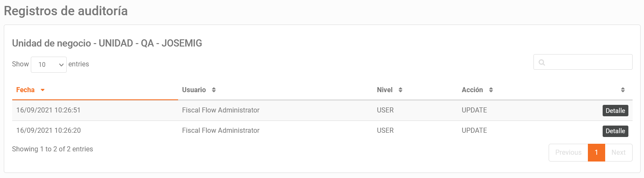The width and height of the screenshot is (644, 178).
Task: Click the sort icon in the last column header
Action: tap(623, 90)
